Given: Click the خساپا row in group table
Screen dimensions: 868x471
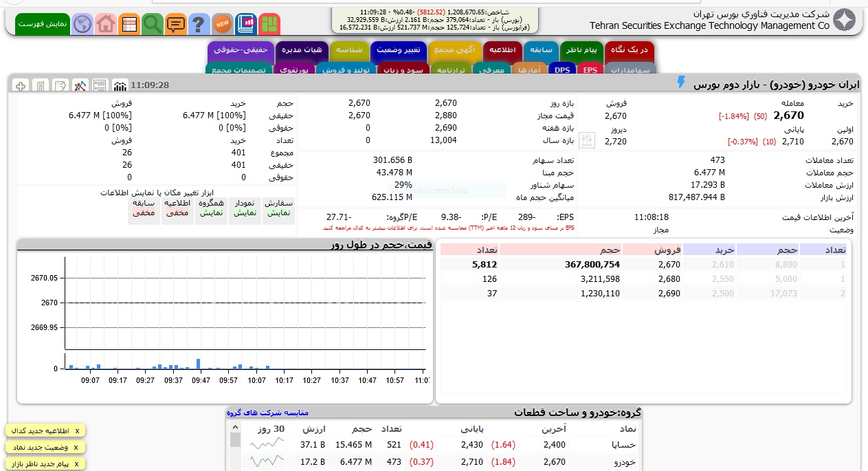Looking at the screenshot, I should click(x=443, y=445).
